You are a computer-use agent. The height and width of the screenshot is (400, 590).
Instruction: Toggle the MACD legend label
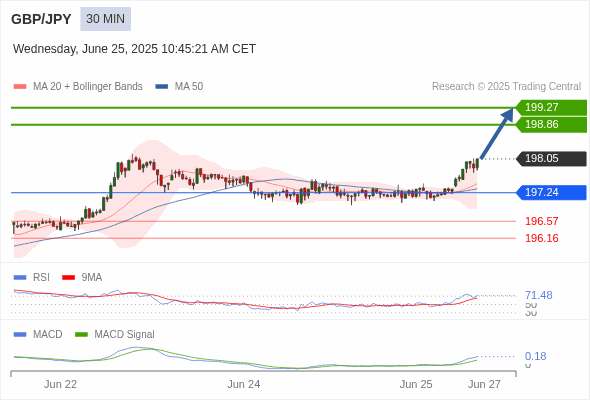(x=48, y=334)
